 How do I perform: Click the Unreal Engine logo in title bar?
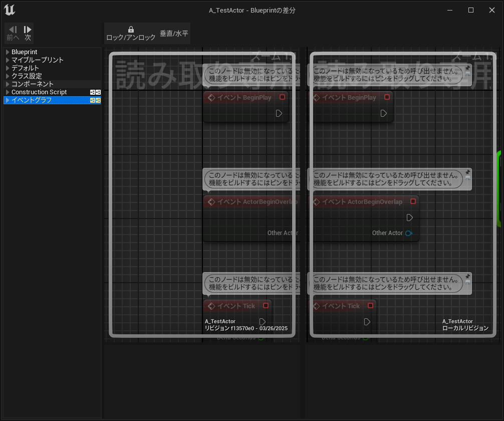[x=10, y=10]
